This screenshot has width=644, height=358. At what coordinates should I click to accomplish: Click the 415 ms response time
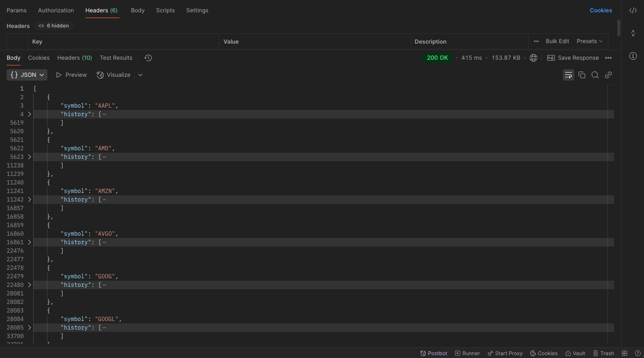coord(471,58)
